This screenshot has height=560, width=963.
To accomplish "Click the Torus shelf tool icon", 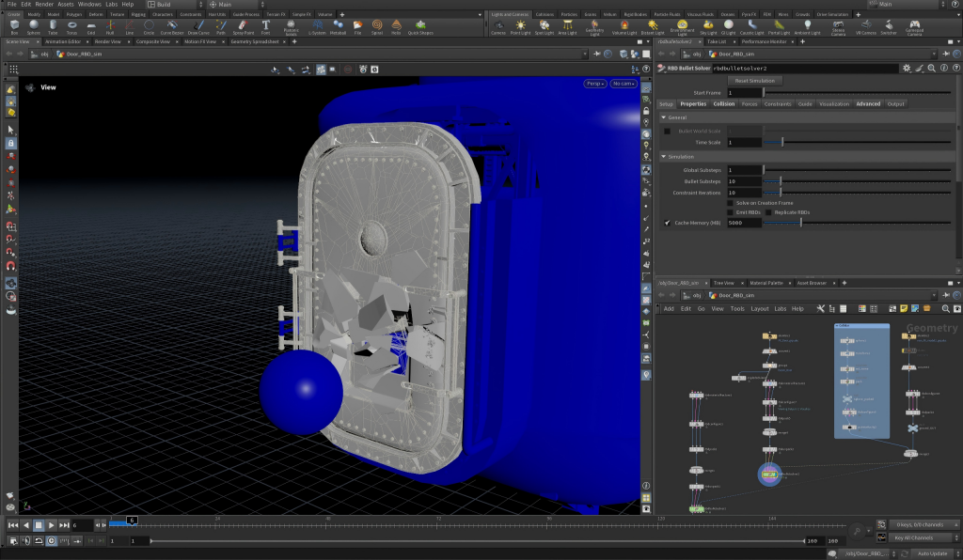I will tap(71, 26).
